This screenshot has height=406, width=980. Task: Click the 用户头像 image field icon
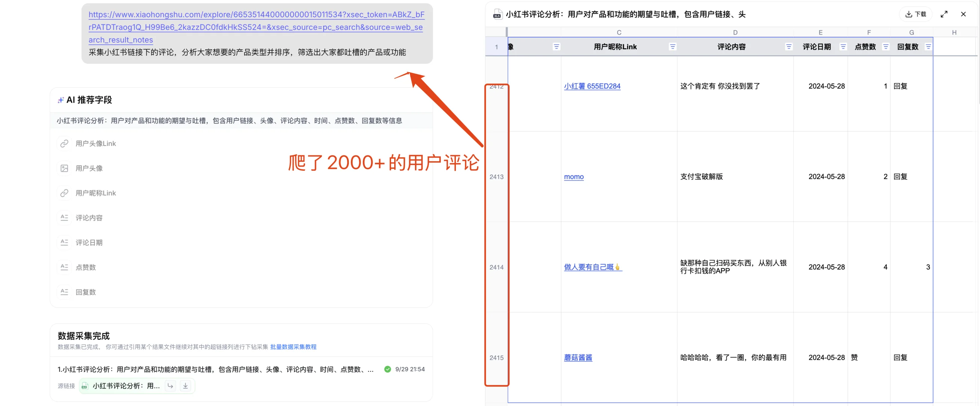pyautogui.click(x=64, y=168)
